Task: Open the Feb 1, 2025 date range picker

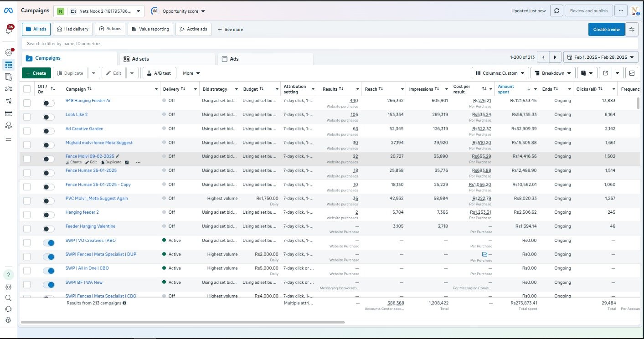Action: (601, 57)
